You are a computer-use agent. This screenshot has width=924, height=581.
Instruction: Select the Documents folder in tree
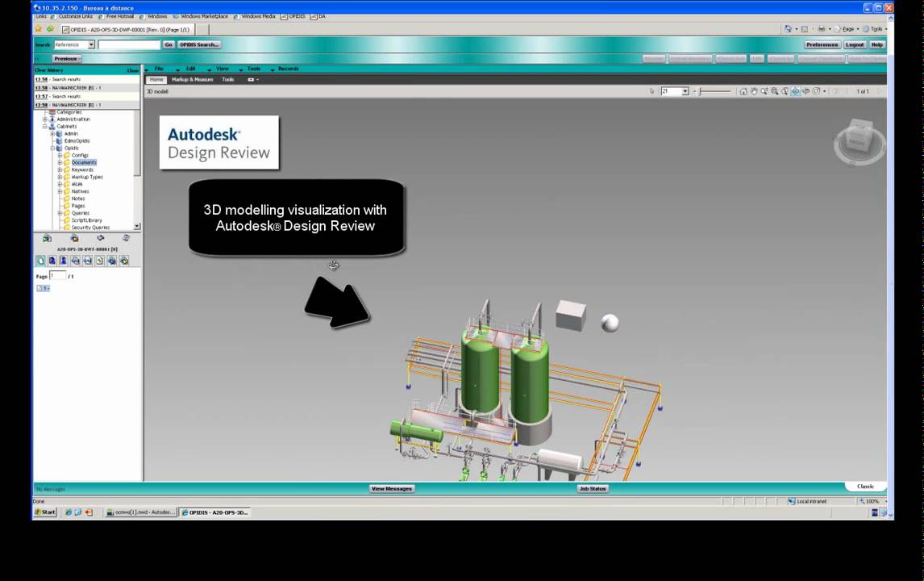point(85,162)
